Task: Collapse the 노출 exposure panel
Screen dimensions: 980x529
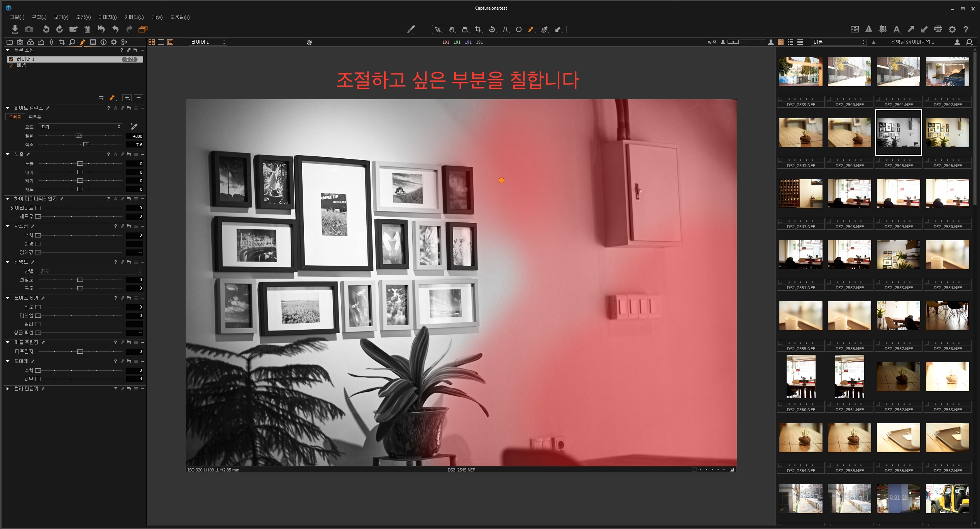Action: (8, 154)
